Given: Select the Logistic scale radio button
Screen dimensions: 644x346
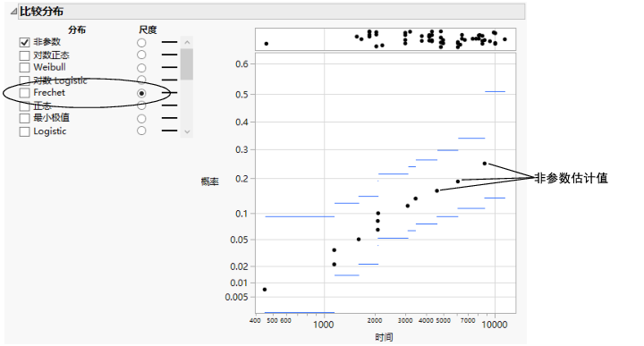Looking at the screenshot, I should [141, 131].
